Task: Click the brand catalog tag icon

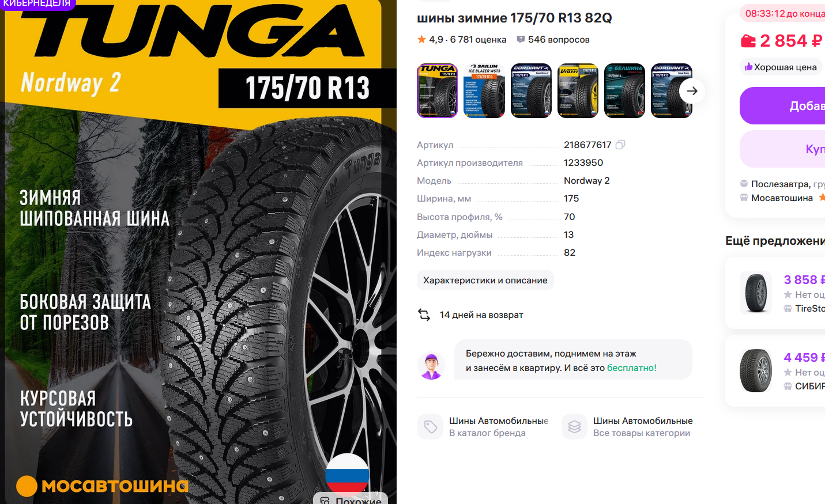Action: [430, 427]
